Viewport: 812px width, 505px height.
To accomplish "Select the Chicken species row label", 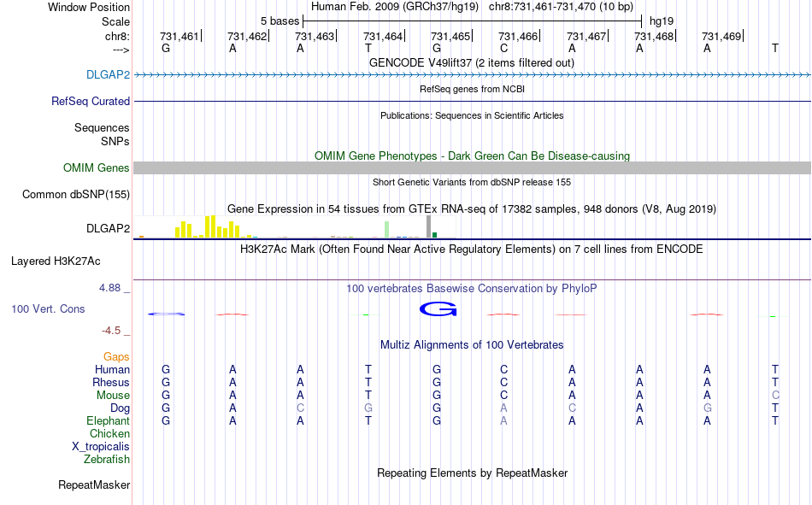I will (109, 433).
